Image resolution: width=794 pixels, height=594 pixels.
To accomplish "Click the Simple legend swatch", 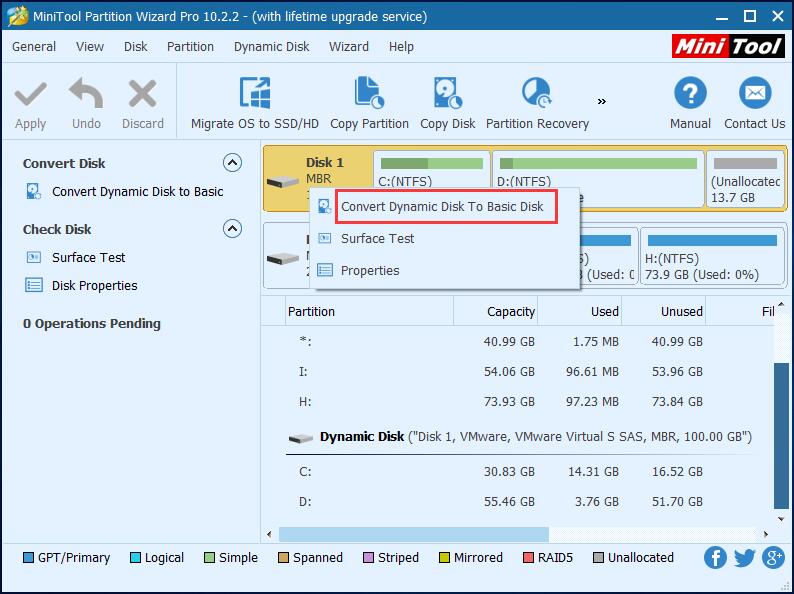I will (209, 558).
